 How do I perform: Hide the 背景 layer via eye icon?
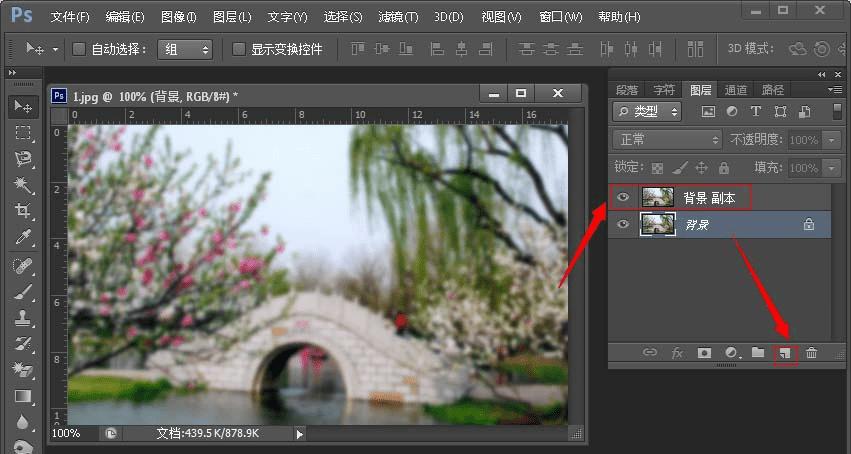click(x=623, y=223)
